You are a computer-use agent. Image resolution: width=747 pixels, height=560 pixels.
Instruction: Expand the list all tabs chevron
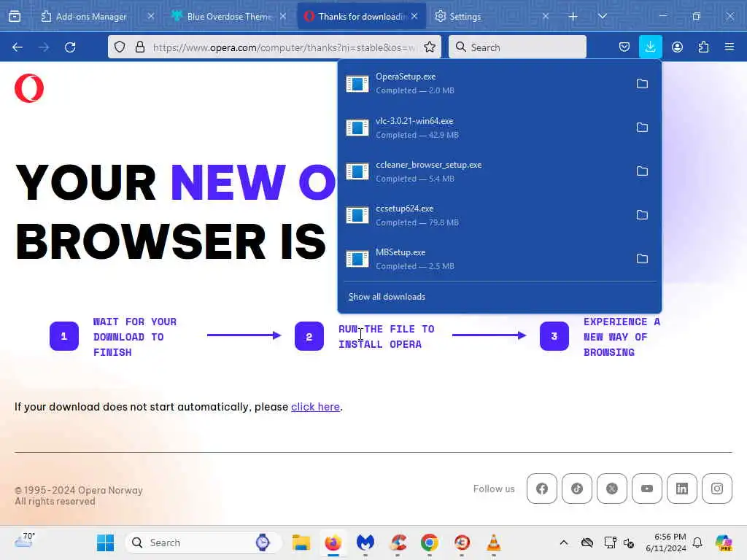(603, 16)
